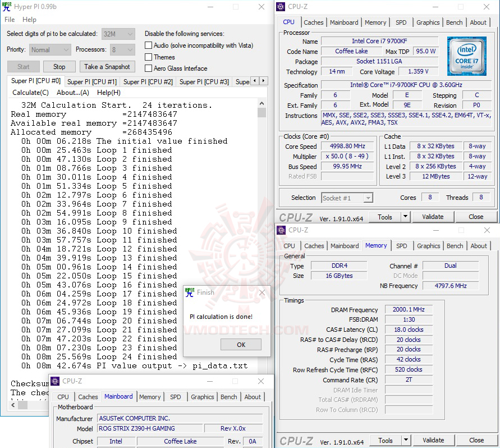Open the Priority Normal dropdown

coord(50,50)
